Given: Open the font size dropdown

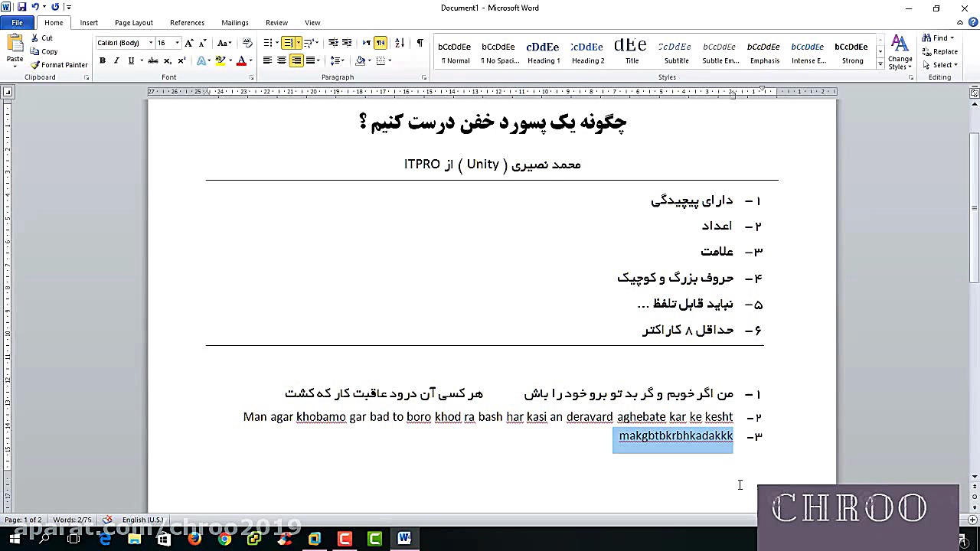Looking at the screenshot, I should [178, 43].
